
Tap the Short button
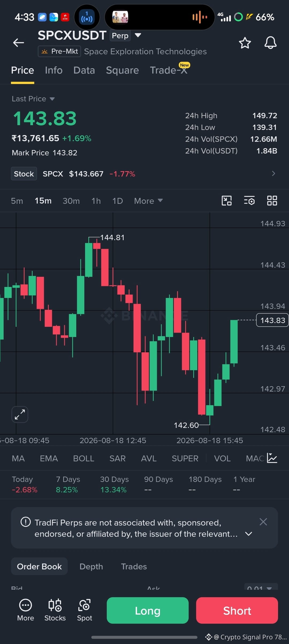click(237, 611)
